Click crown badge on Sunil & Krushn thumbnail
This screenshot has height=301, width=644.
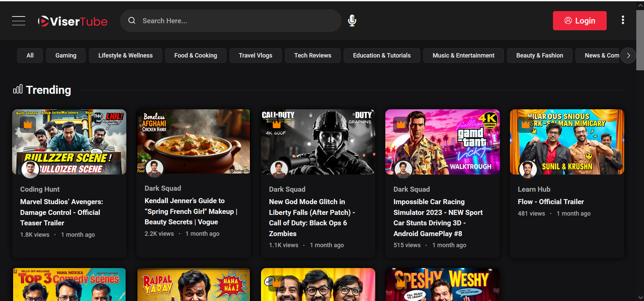click(x=526, y=125)
